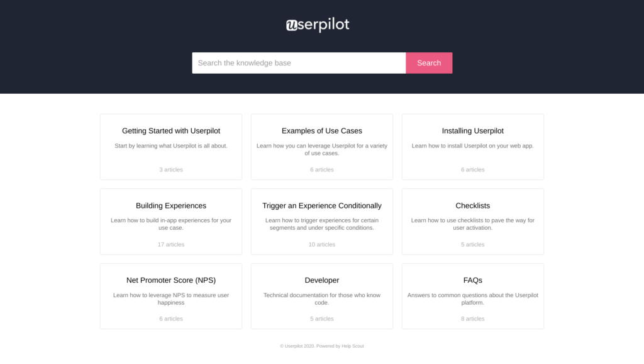Click the Userpilot logo icon
The height and width of the screenshot is (364, 644).
coord(293,25)
